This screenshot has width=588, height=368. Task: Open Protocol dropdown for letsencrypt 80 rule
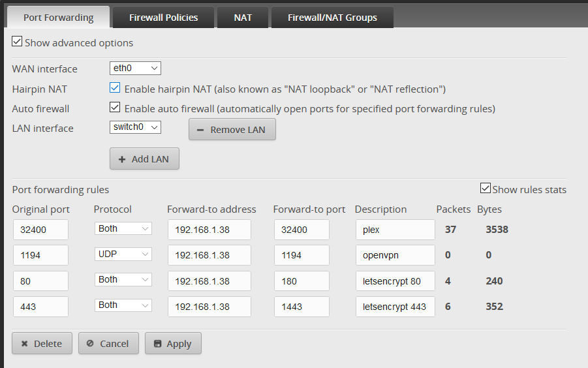point(123,279)
